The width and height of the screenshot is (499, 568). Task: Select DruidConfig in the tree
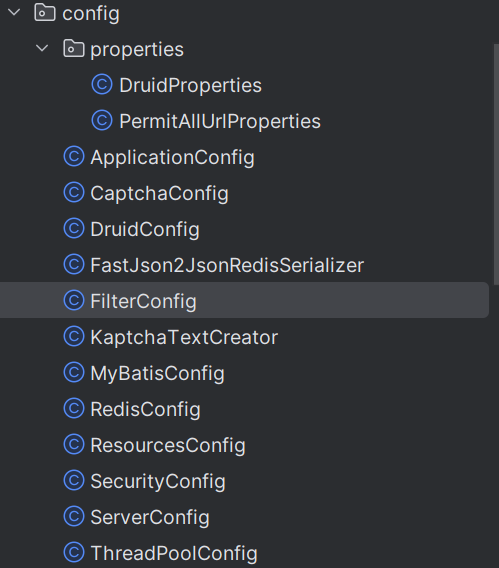(x=145, y=229)
